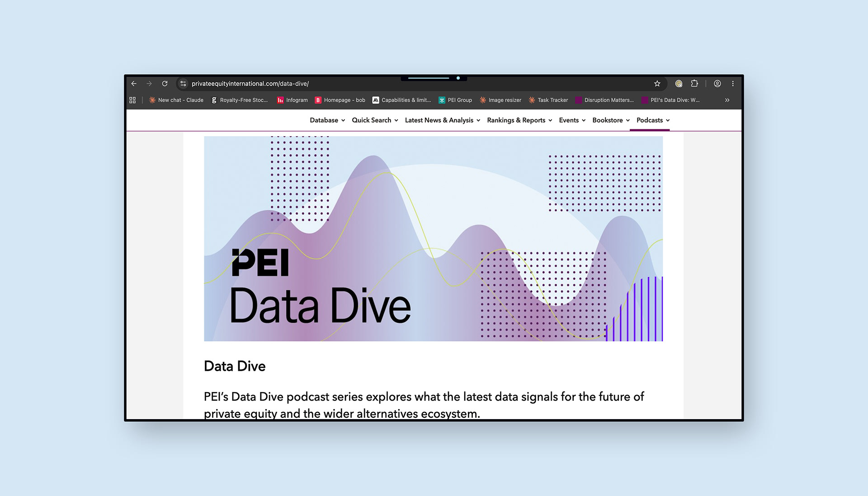Screen dimensions: 868x496
Task: Open the Task Tracker bookmark
Action: coord(548,100)
